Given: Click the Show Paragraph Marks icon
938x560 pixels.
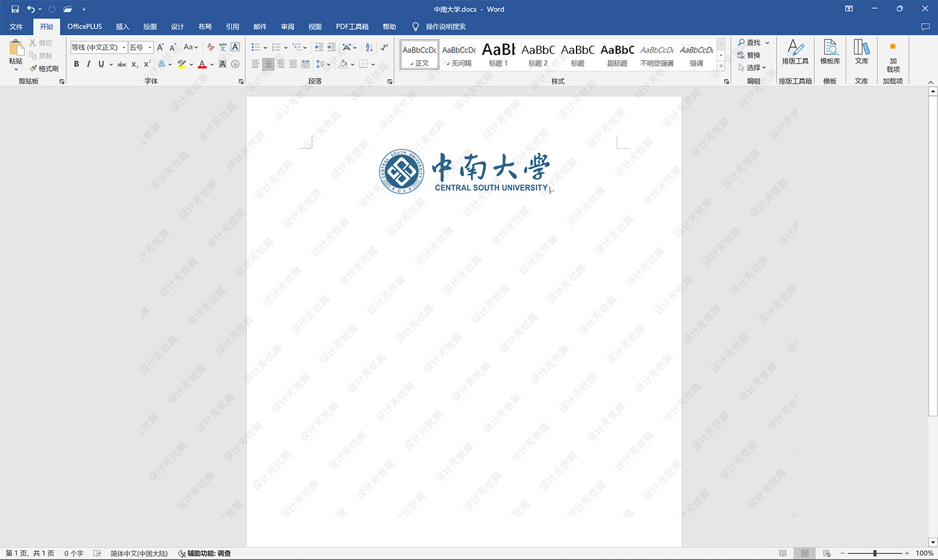Looking at the screenshot, I should 384,47.
